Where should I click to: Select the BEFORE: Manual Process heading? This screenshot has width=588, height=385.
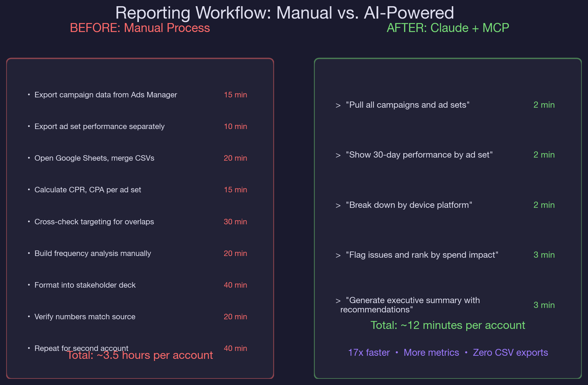[140, 28]
